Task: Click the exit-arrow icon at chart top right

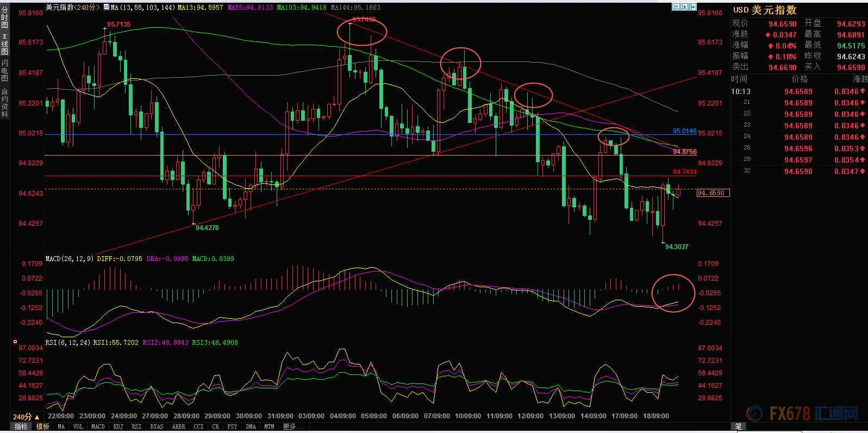Action: 692,7
